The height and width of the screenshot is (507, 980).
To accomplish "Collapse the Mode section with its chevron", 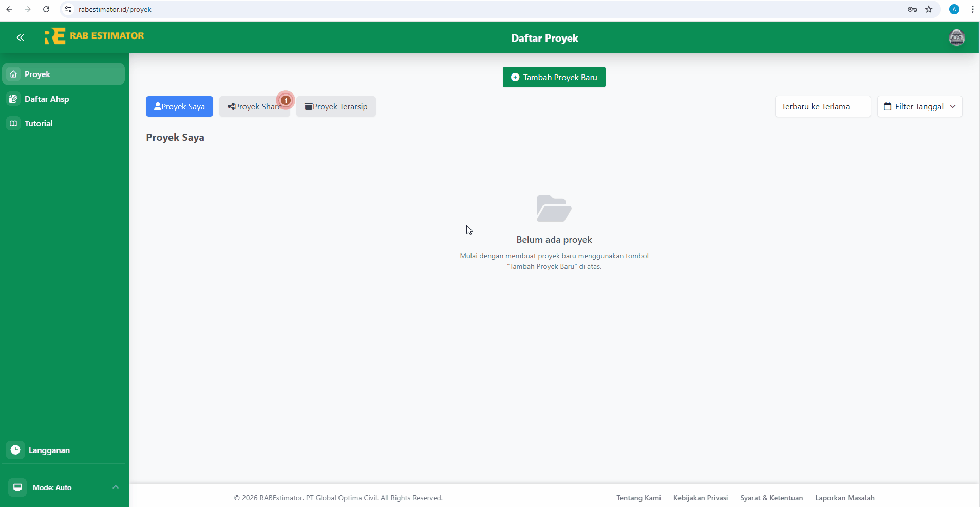I will click(115, 487).
